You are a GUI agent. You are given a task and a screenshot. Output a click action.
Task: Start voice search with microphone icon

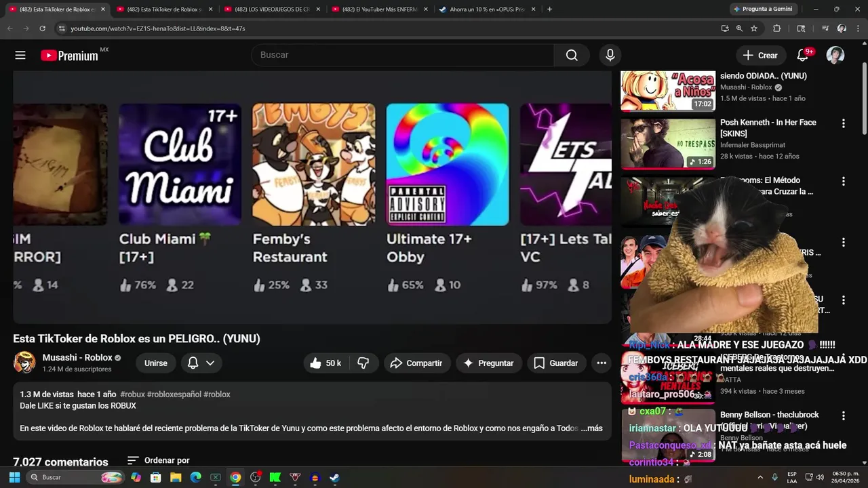tap(610, 55)
